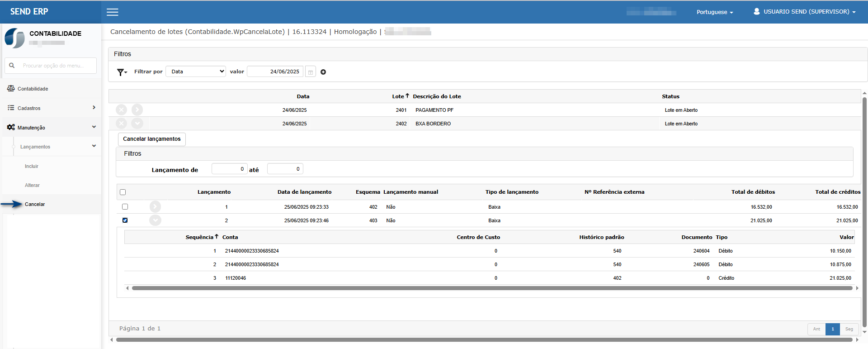The height and width of the screenshot is (349, 868).
Task: Sort by the Status column header
Action: click(670, 96)
